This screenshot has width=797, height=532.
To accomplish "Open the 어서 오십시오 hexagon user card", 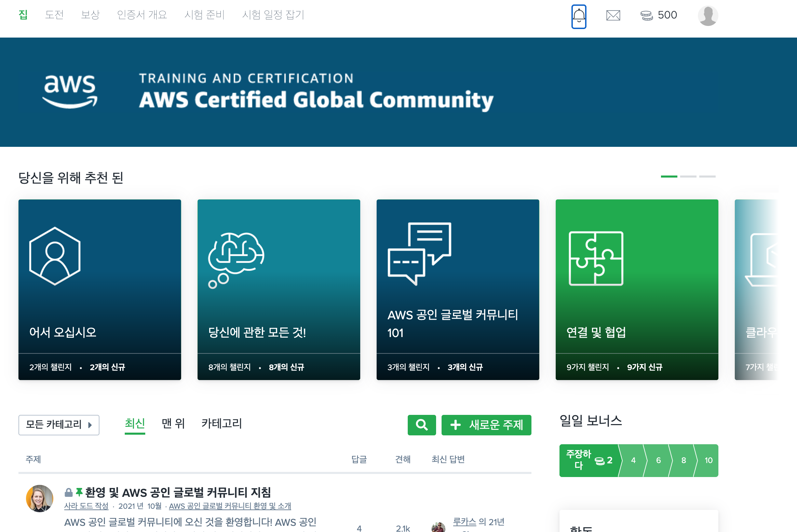I will point(99,289).
